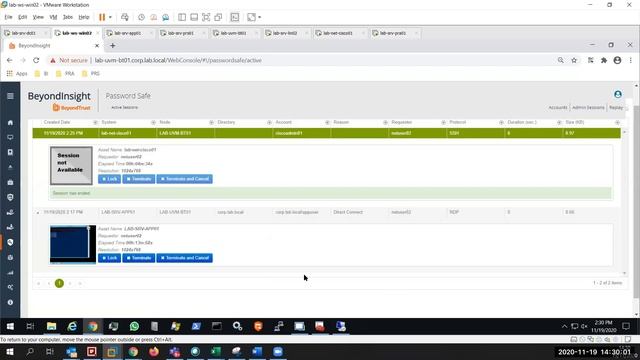Collapse the 2:17 PM session row

click(x=38, y=213)
